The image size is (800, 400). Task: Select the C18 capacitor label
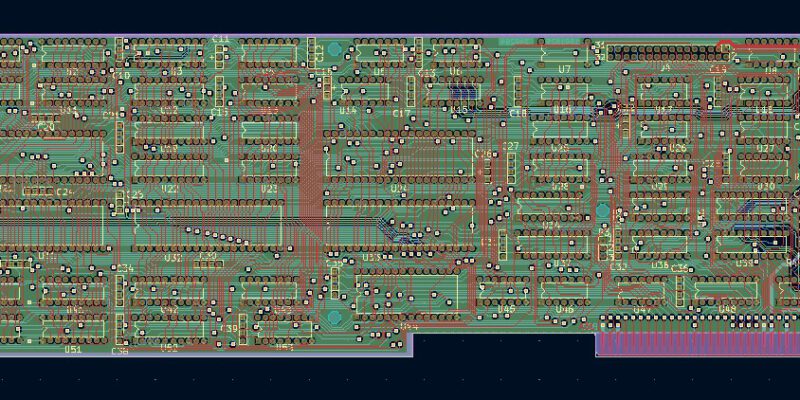(518, 113)
